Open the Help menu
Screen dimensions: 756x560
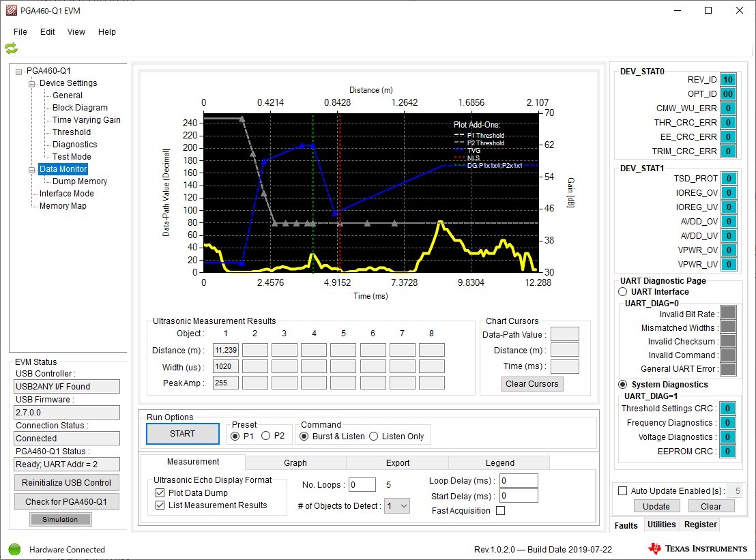(x=107, y=32)
